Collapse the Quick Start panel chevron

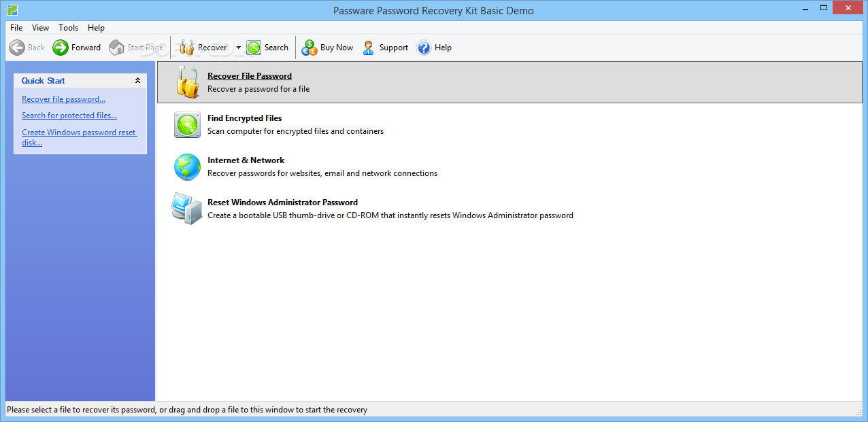click(x=137, y=80)
